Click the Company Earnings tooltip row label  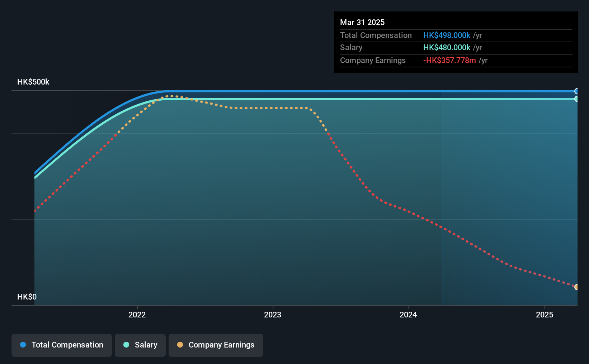373,60
